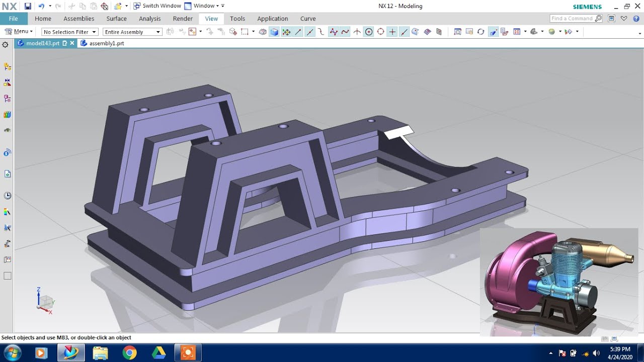The image size is (644, 362).
Task: Switch to the Render ribbon tab
Action: pos(183,19)
